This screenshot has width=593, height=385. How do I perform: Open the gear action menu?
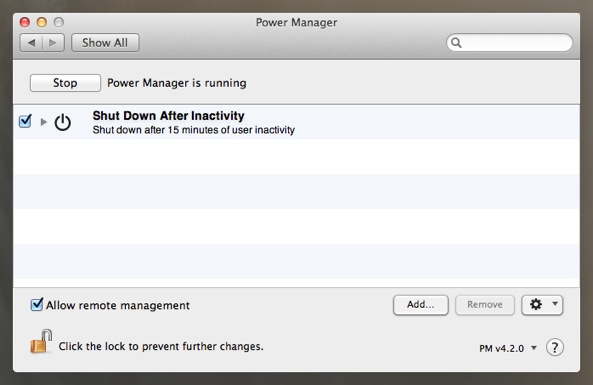tap(542, 305)
